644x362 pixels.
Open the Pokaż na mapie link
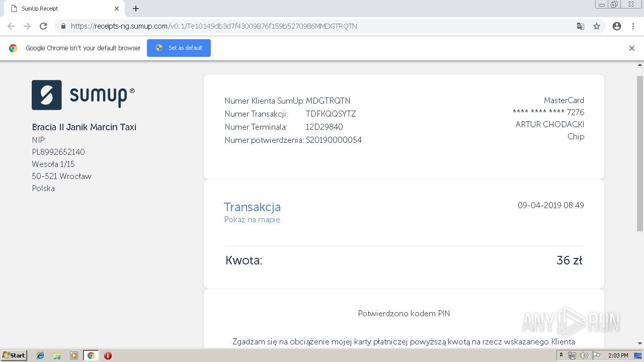[252, 220]
